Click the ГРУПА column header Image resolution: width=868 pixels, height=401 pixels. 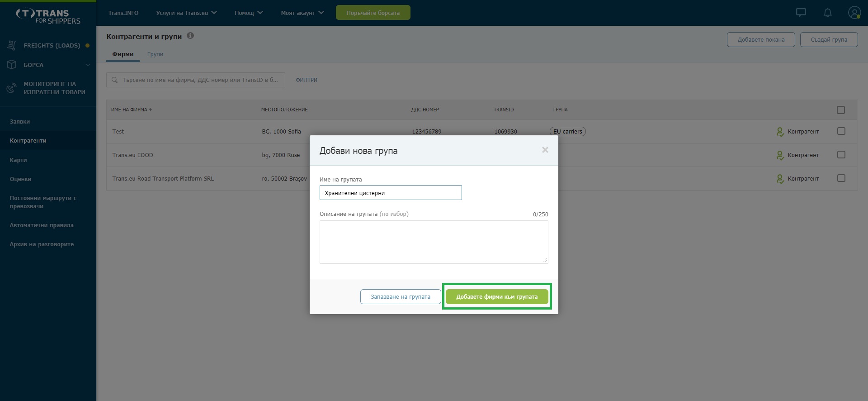tap(560, 110)
